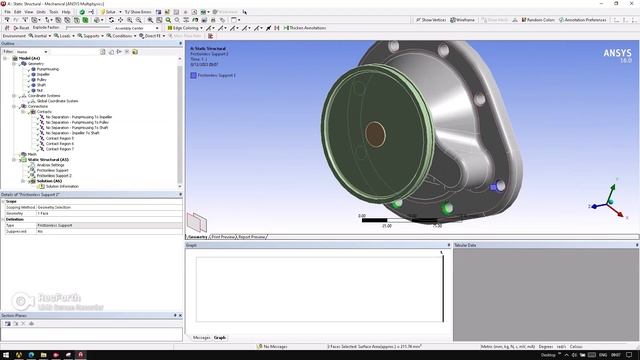
Task: Click the Geometry field showing 1 Face
Action: (109, 213)
